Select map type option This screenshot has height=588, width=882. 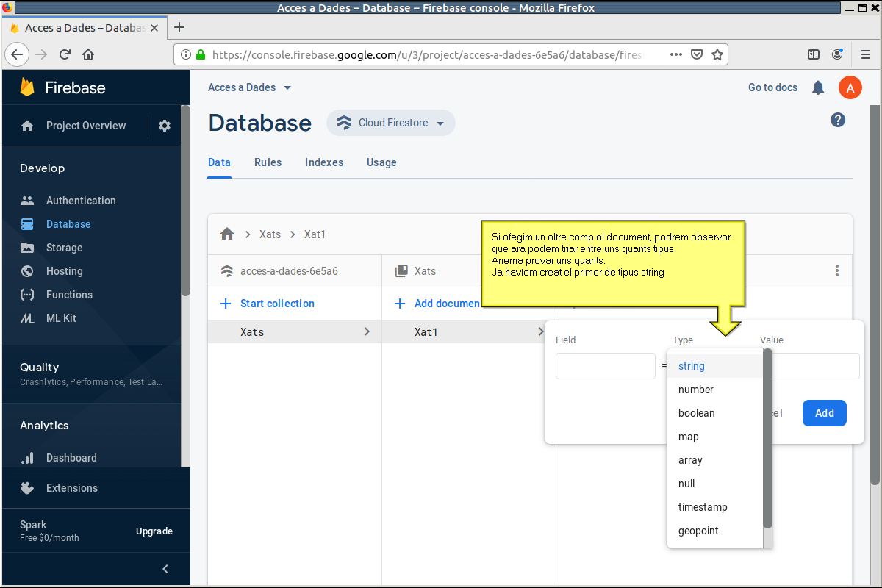[x=714, y=437]
